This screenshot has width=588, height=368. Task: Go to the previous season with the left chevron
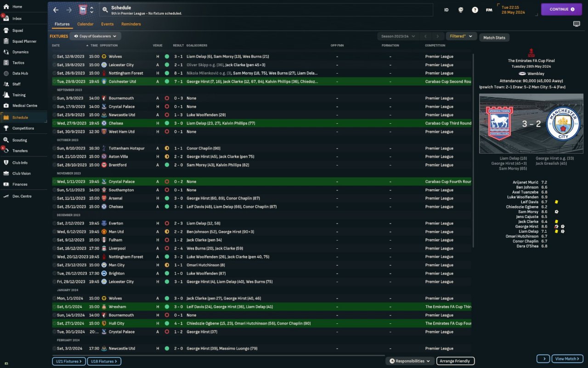(426, 36)
